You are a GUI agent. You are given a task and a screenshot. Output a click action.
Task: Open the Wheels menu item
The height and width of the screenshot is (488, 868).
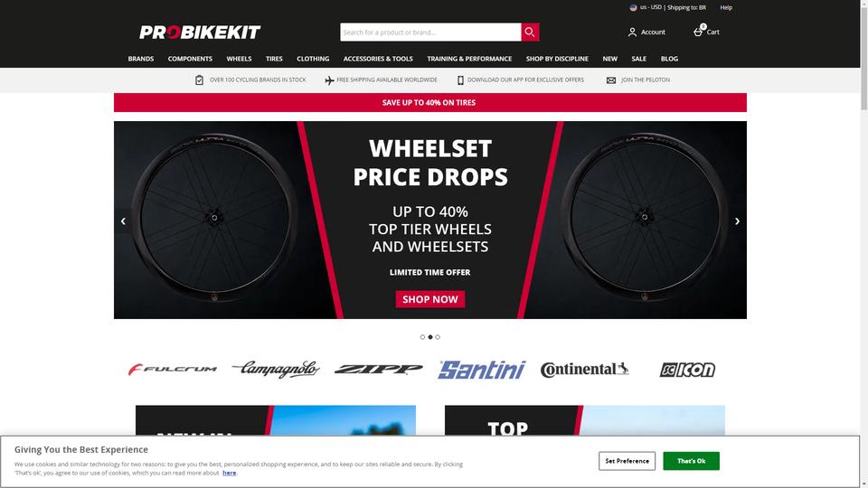click(x=239, y=59)
